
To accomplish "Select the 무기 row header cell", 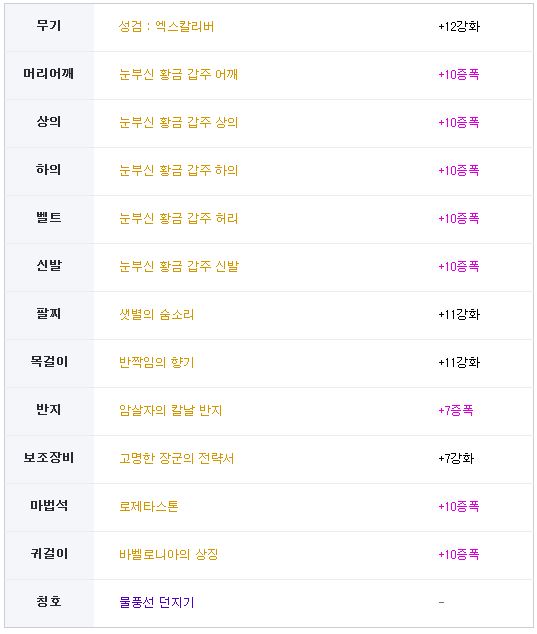I will coord(49,27).
